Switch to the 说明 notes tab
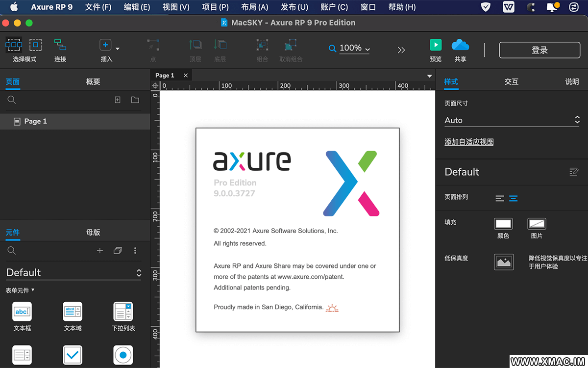Viewport: 588px width, 368px height. pyautogui.click(x=572, y=82)
